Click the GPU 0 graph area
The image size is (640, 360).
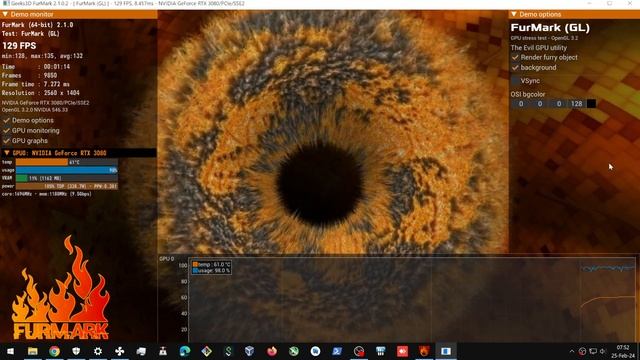tap(411, 301)
